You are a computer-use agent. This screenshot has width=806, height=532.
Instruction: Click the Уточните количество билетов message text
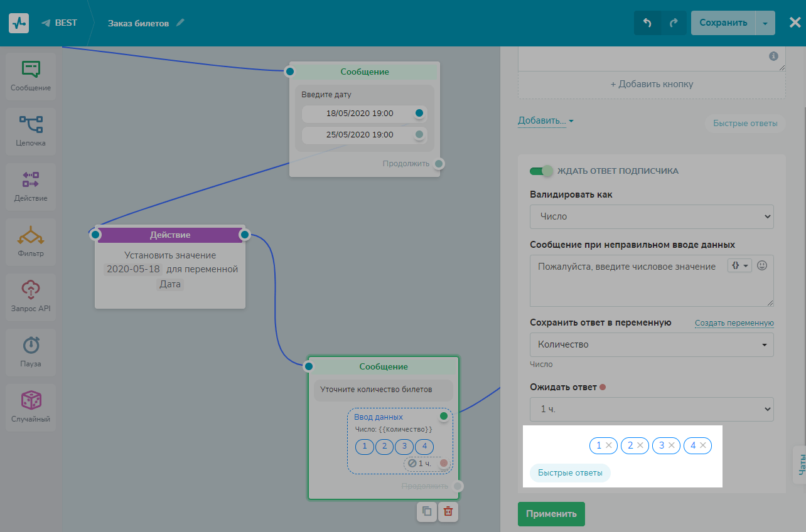click(376, 389)
